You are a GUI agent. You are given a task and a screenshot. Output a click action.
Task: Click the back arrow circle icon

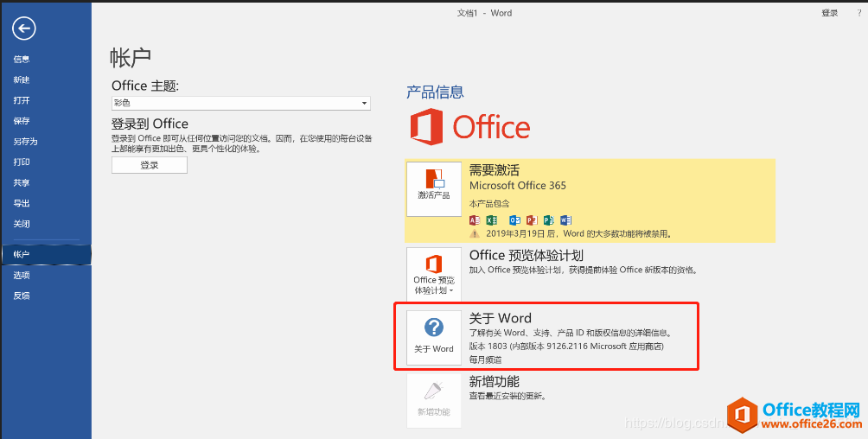click(x=24, y=29)
